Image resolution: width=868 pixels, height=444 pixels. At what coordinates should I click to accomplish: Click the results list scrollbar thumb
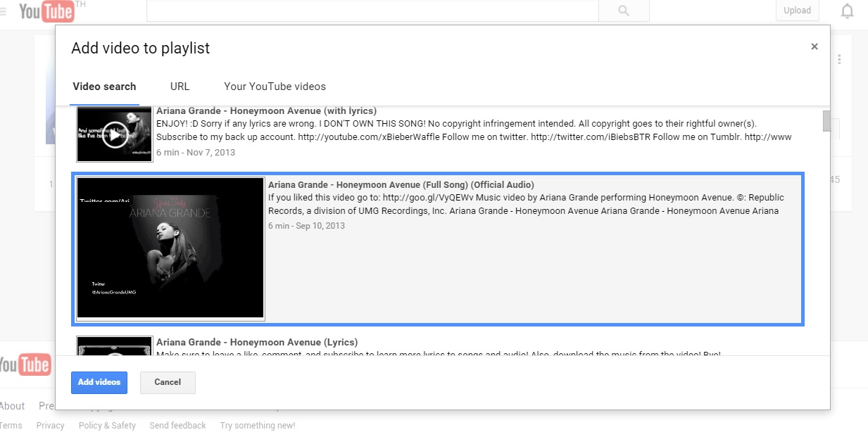click(x=826, y=121)
